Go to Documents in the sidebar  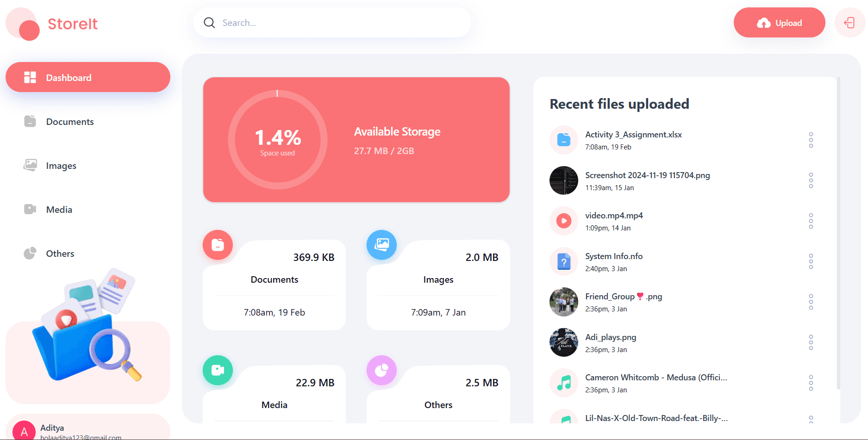[69, 122]
